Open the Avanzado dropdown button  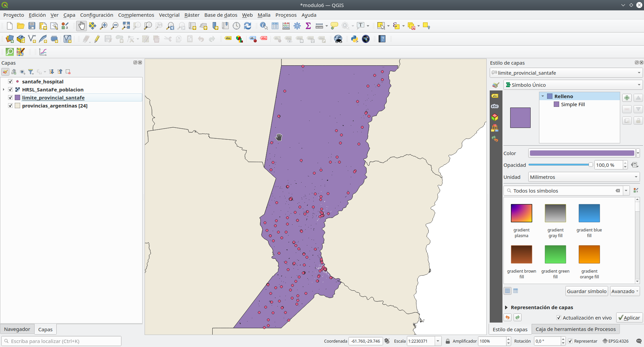[x=625, y=291]
